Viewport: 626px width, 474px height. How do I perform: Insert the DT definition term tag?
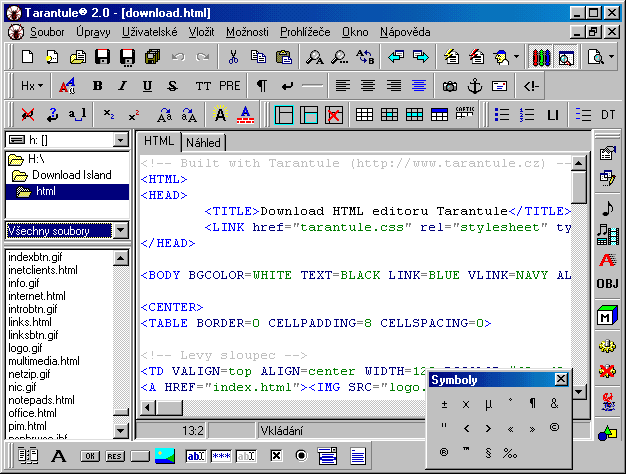point(608,115)
